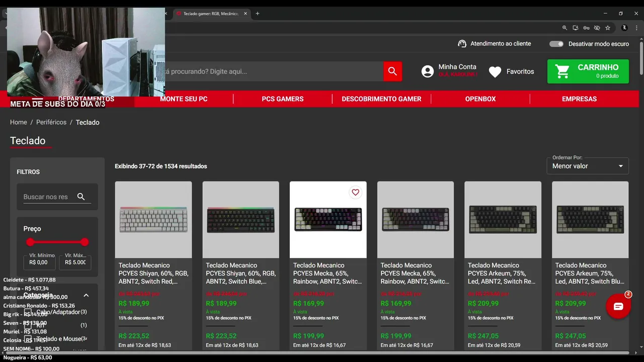
Task: Click R$ 169,99 price on highlighted Mecka card
Action: [308, 304]
